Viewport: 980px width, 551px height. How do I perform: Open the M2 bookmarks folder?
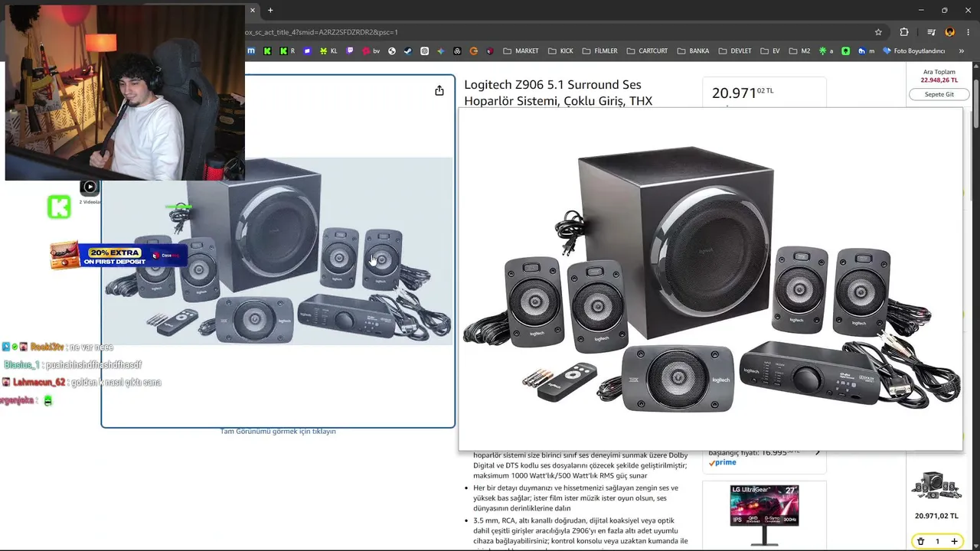click(x=799, y=51)
